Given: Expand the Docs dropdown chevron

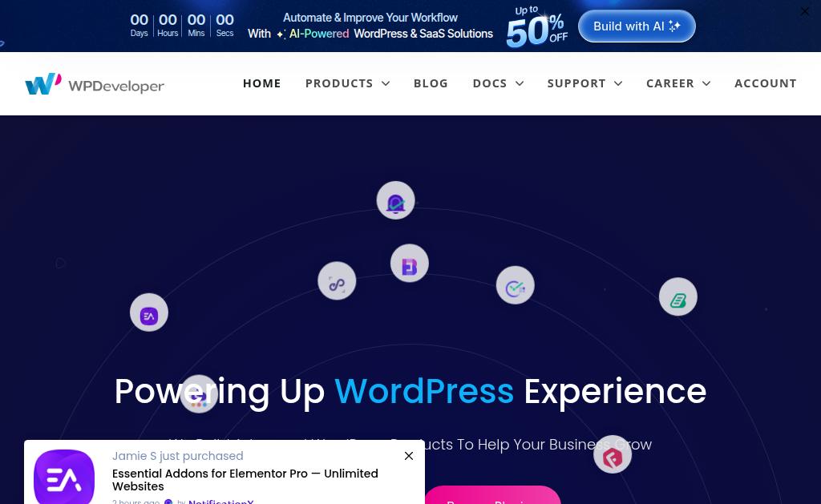Looking at the screenshot, I should (520, 84).
